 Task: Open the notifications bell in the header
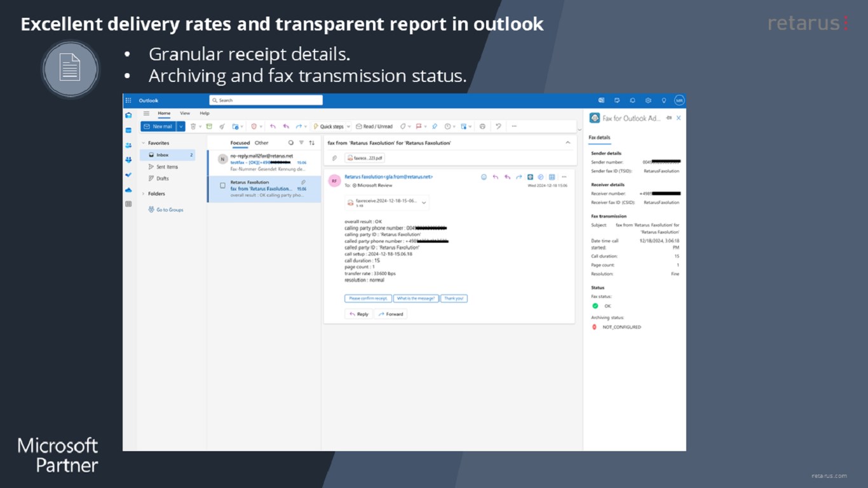point(632,100)
